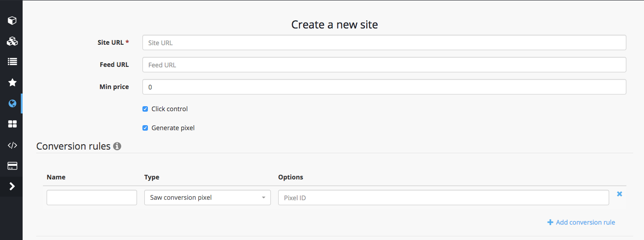Screen dimensions: 644x240
Task: Open the stacked cubes sidebar icon
Action: 12,42
